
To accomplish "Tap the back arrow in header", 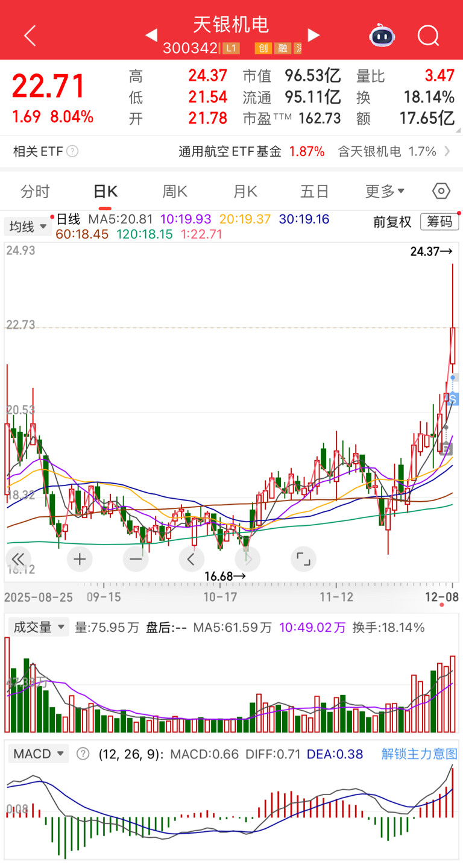I will click(30, 36).
